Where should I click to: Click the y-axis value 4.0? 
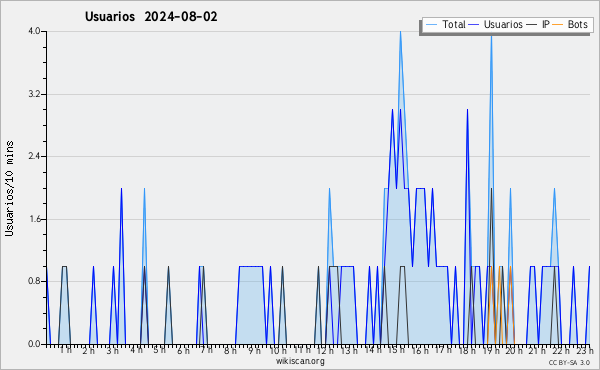(34, 31)
